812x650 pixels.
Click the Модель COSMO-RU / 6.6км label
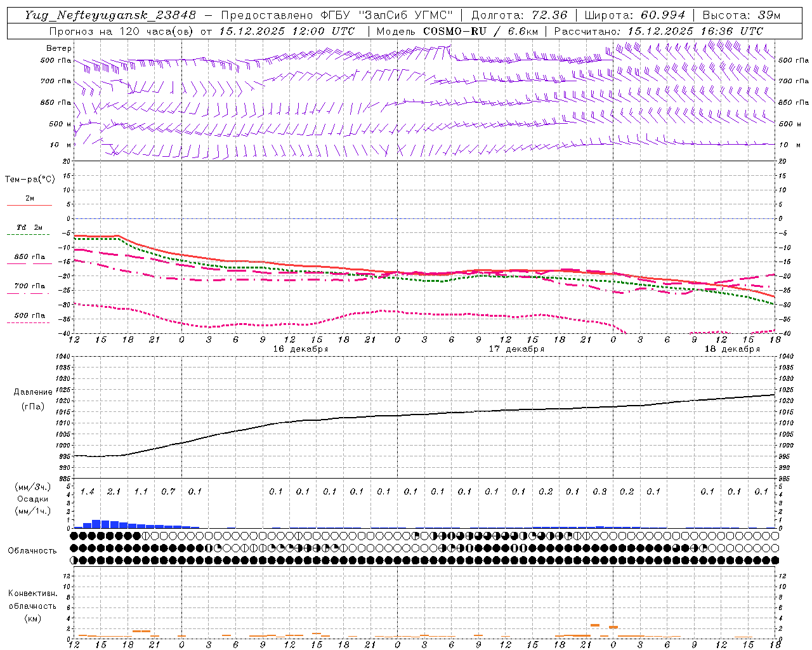coord(457,31)
